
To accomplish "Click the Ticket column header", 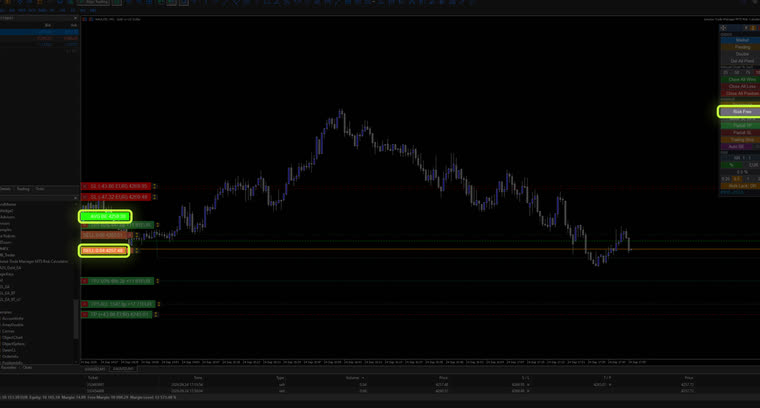I will [x=93, y=378].
